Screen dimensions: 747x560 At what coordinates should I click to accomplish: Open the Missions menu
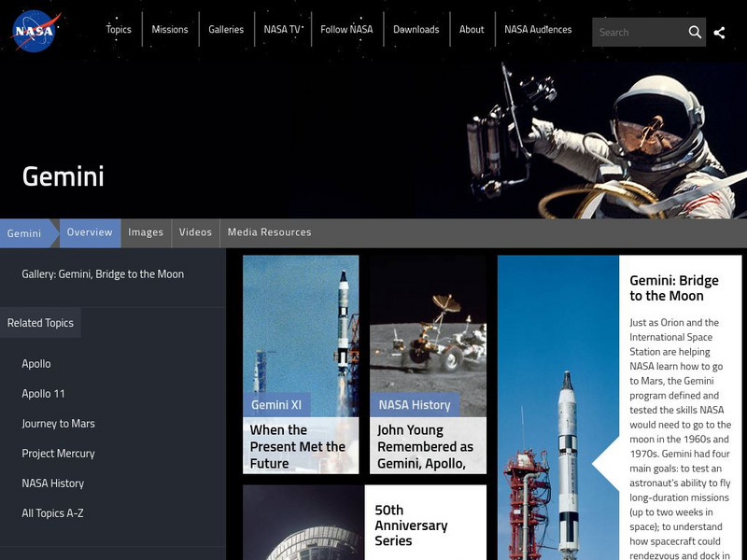point(170,30)
